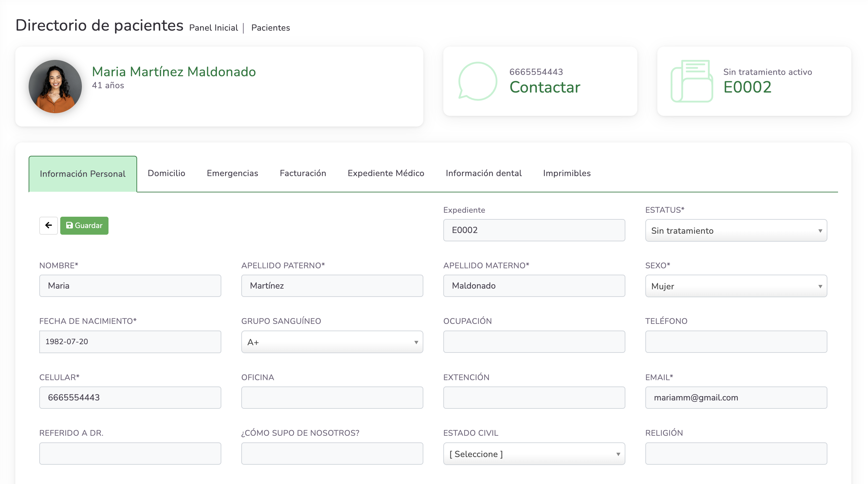Click the file folder treatment icon
Viewport: 868px width, 484px height.
pos(692,81)
